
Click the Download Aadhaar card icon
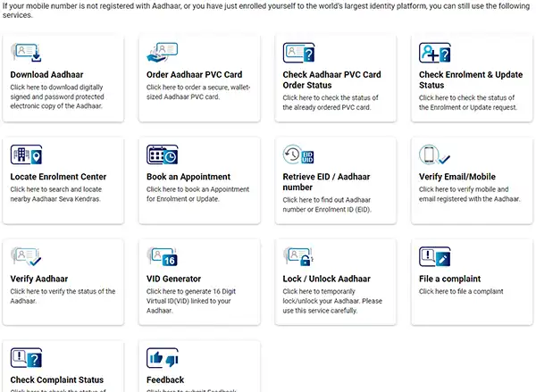(26, 53)
